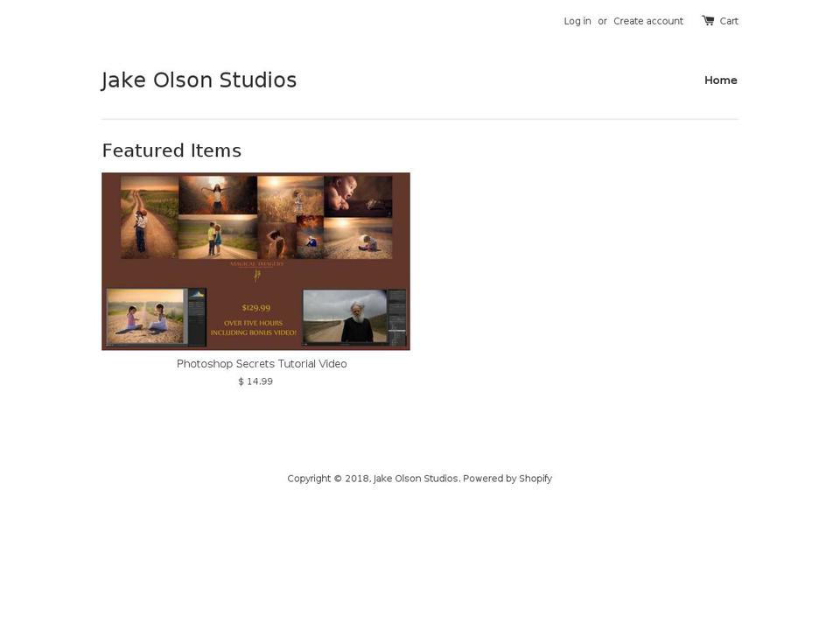The width and height of the screenshot is (840, 630).
Task: Open the shopping cart icon
Action: point(708,20)
